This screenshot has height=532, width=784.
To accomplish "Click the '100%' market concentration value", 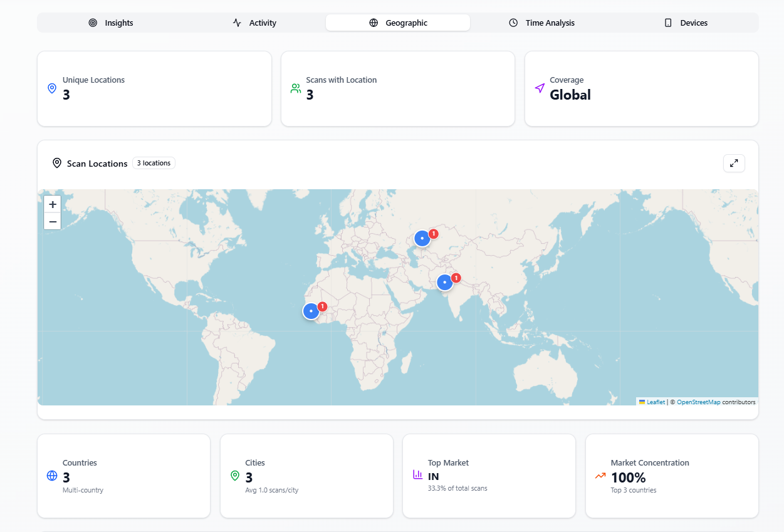I will (x=628, y=477).
